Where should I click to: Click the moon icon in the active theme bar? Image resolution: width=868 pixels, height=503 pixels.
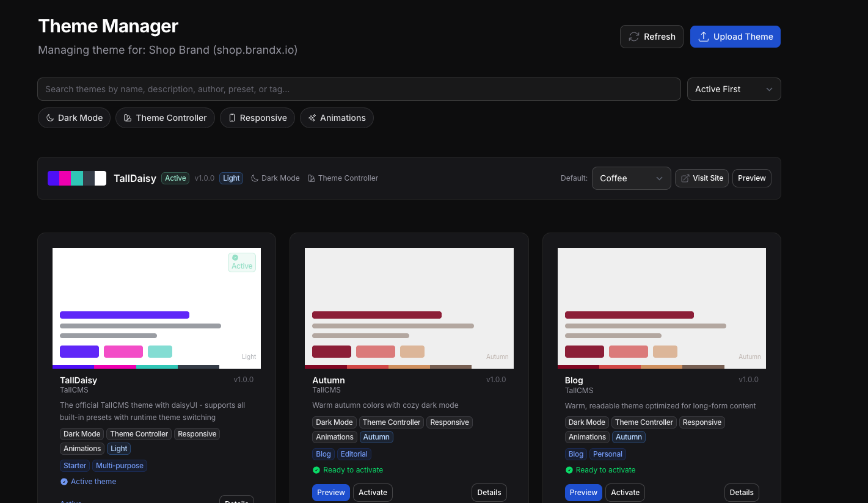[255, 178]
